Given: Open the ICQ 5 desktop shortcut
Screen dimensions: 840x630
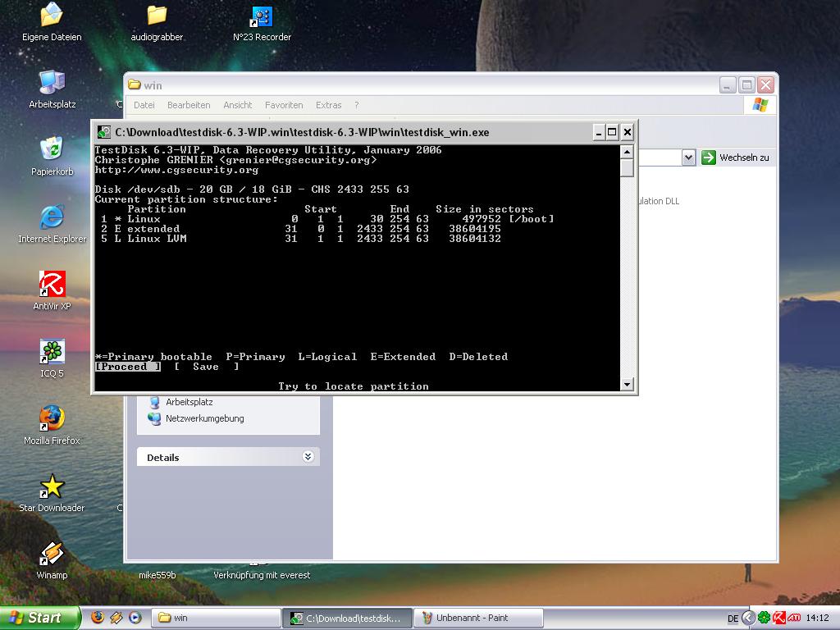Looking at the screenshot, I should (52, 358).
